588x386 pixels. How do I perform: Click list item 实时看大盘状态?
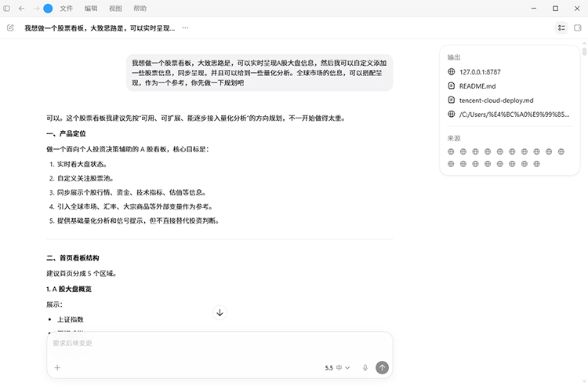click(82, 164)
